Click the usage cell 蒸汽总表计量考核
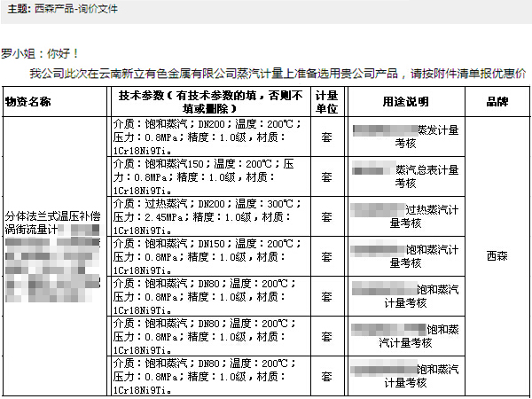The image size is (532, 399). [404, 176]
